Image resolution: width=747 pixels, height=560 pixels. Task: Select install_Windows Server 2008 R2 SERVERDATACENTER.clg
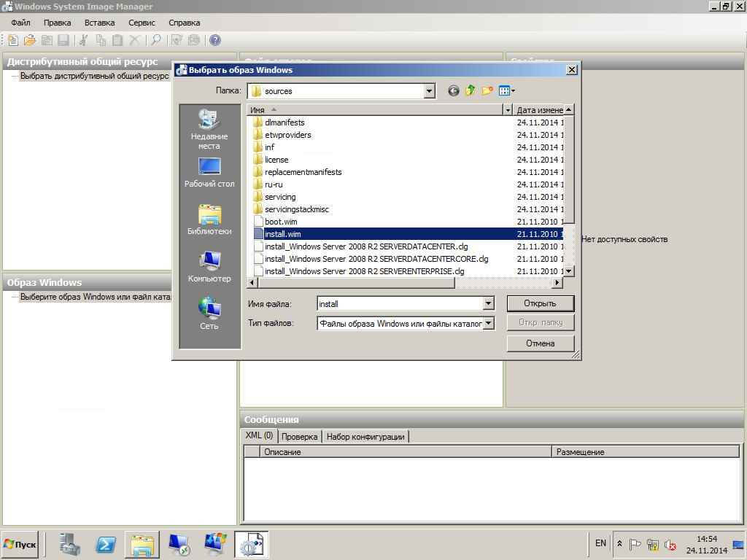tap(366, 246)
